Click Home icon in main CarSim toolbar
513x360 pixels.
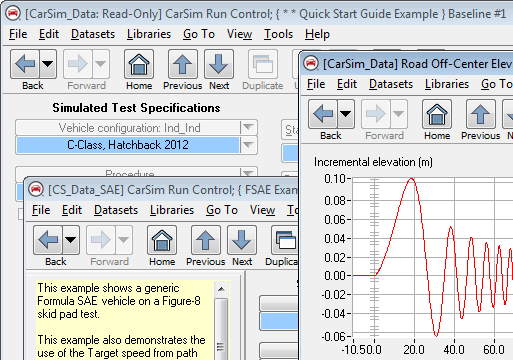pyautogui.click(x=139, y=64)
